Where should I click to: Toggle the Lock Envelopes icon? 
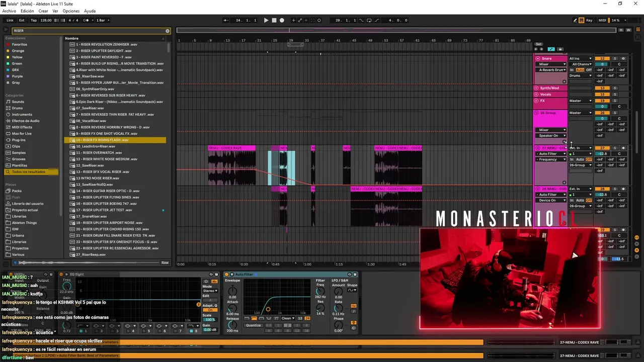click(x=560, y=49)
